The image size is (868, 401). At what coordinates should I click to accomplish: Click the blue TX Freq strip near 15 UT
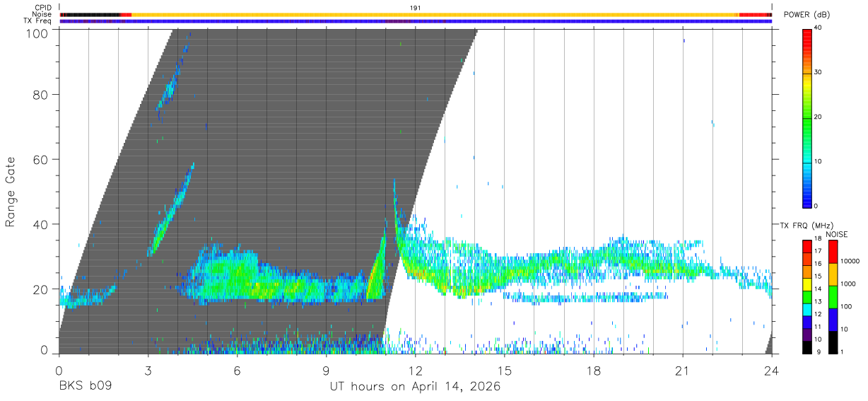coord(505,21)
